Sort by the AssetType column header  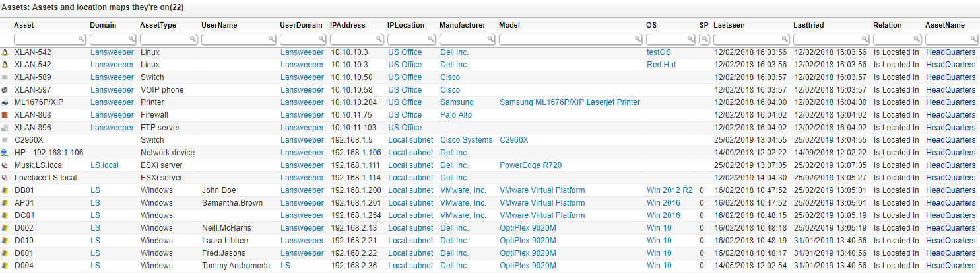pyautogui.click(x=158, y=25)
